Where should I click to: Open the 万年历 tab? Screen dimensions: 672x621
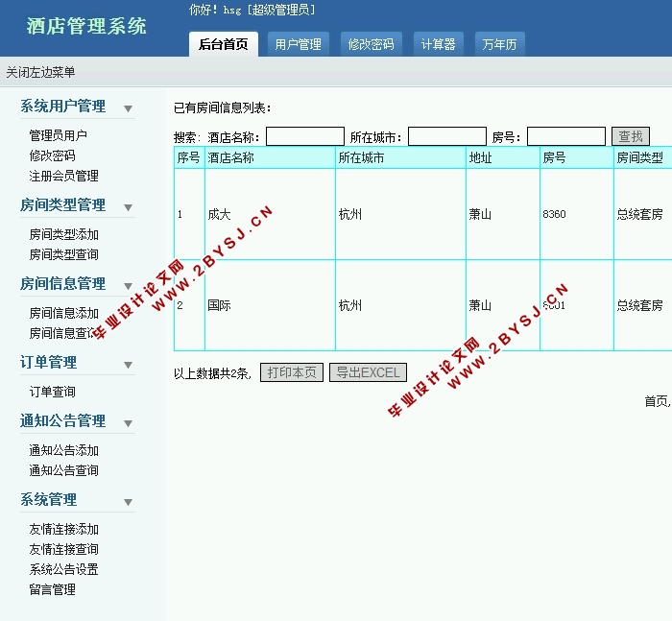[x=499, y=44]
